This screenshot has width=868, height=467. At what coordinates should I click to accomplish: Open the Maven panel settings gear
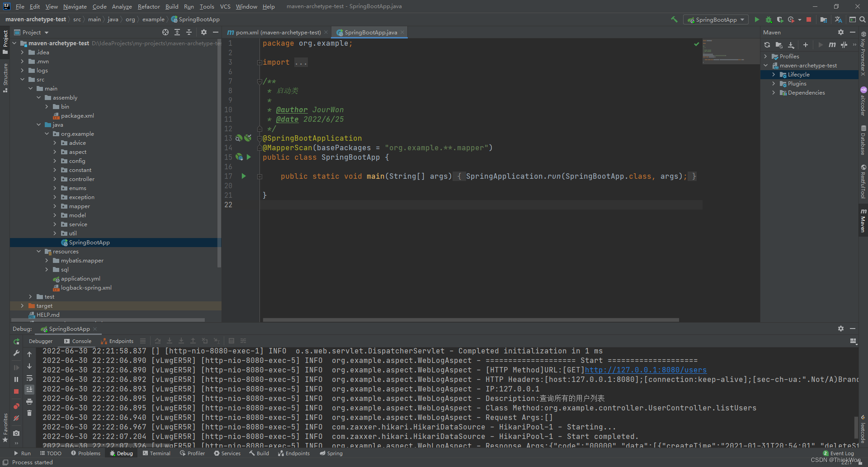coord(841,32)
